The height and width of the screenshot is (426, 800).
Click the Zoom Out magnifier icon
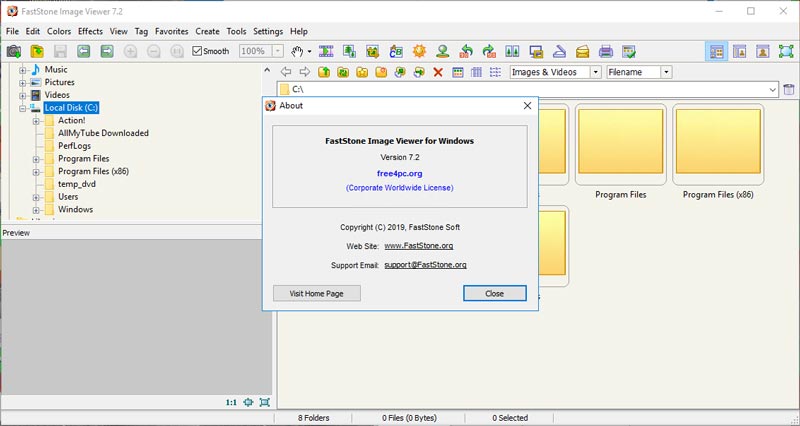[154, 51]
